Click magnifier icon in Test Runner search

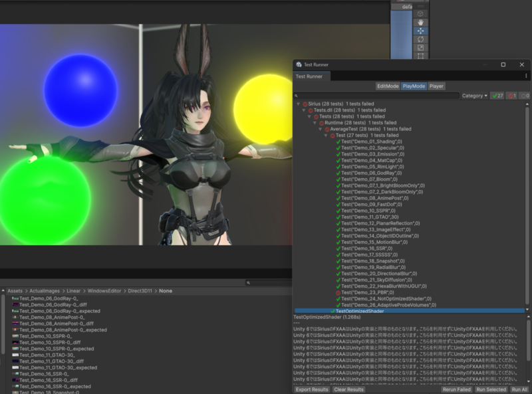pos(296,96)
